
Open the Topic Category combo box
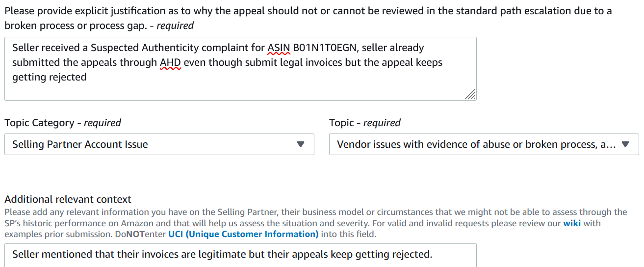coord(159,144)
